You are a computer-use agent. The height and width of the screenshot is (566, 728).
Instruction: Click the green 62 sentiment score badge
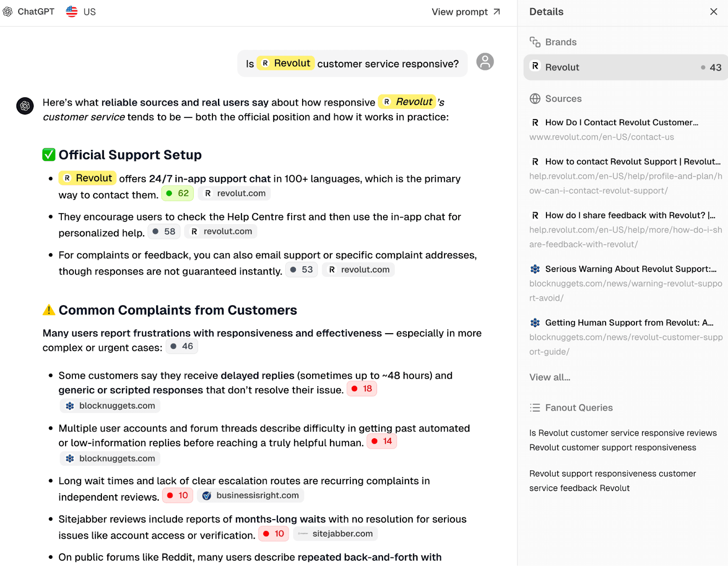[177, 193]
